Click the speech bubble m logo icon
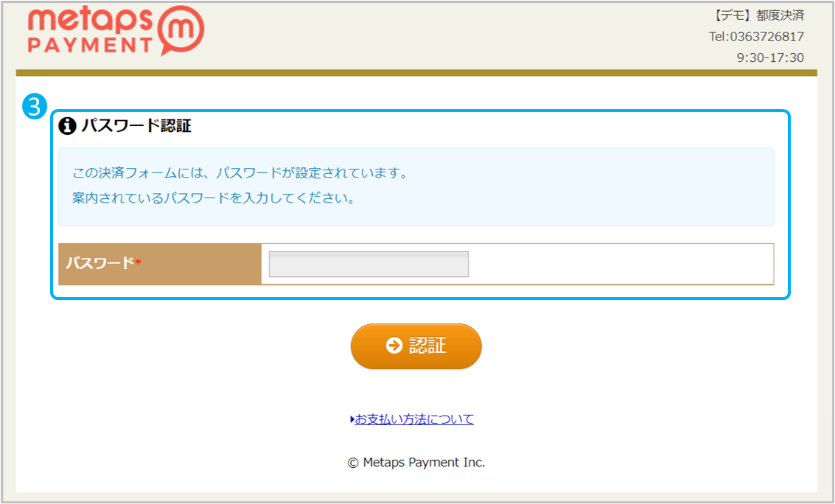This screenshot has width=835, height=504. pos(181,30)
